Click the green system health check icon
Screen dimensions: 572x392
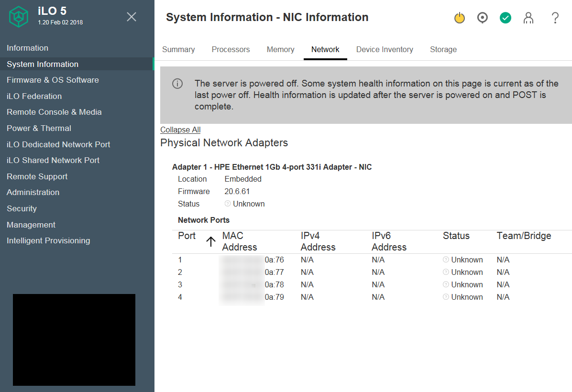pyautogui.click(x=505, y=18)
